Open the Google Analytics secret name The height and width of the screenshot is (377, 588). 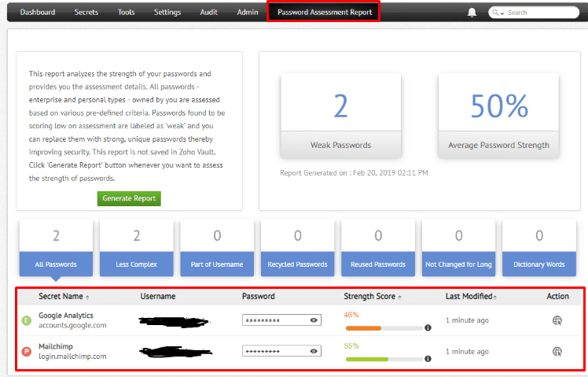pyautogui.click(x=65, y=316)
